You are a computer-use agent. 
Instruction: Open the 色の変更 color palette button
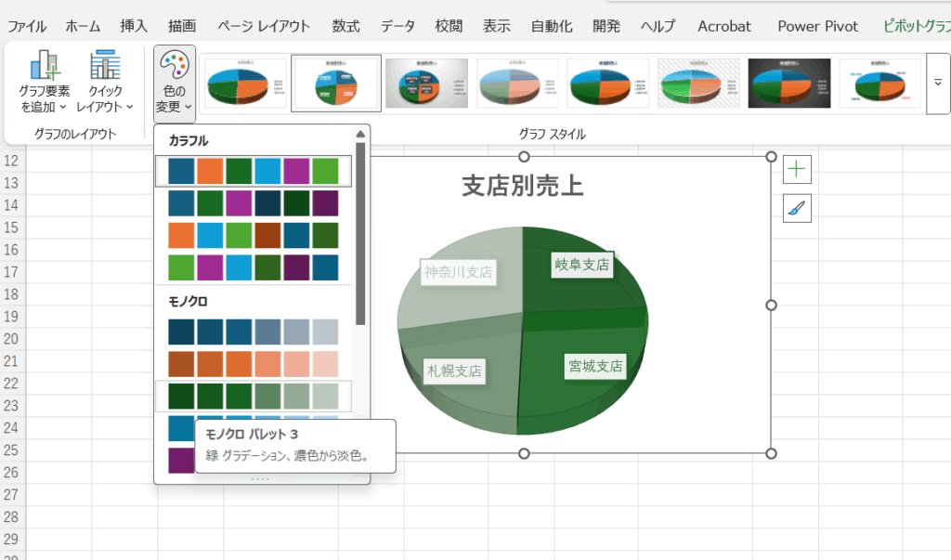(x=175, y=83)
